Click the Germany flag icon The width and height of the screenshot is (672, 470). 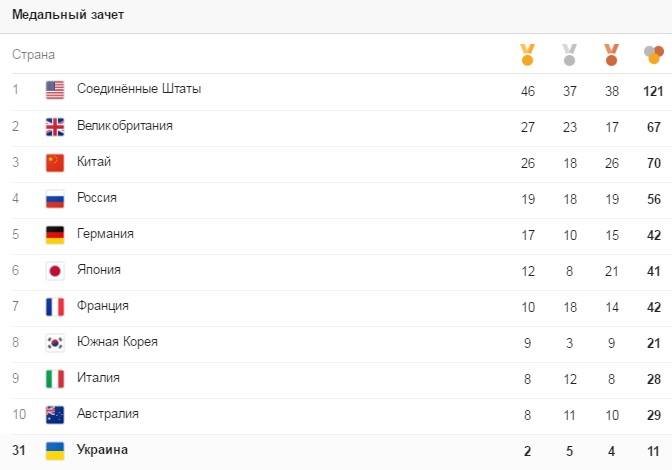(x=55, y=234)
